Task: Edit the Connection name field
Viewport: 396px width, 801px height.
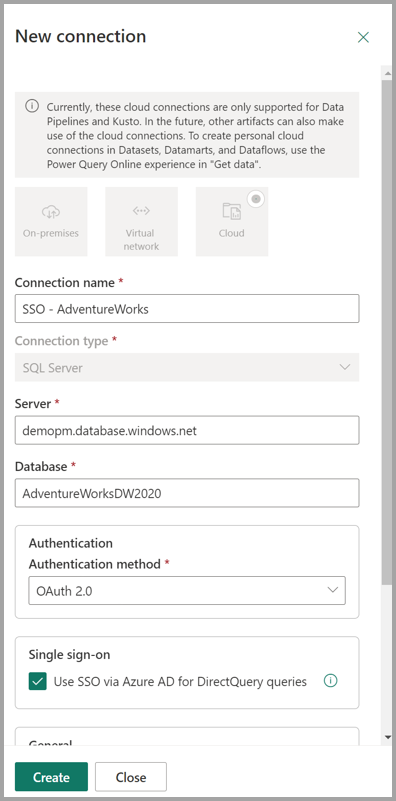Action: click(x=187, y=309)
